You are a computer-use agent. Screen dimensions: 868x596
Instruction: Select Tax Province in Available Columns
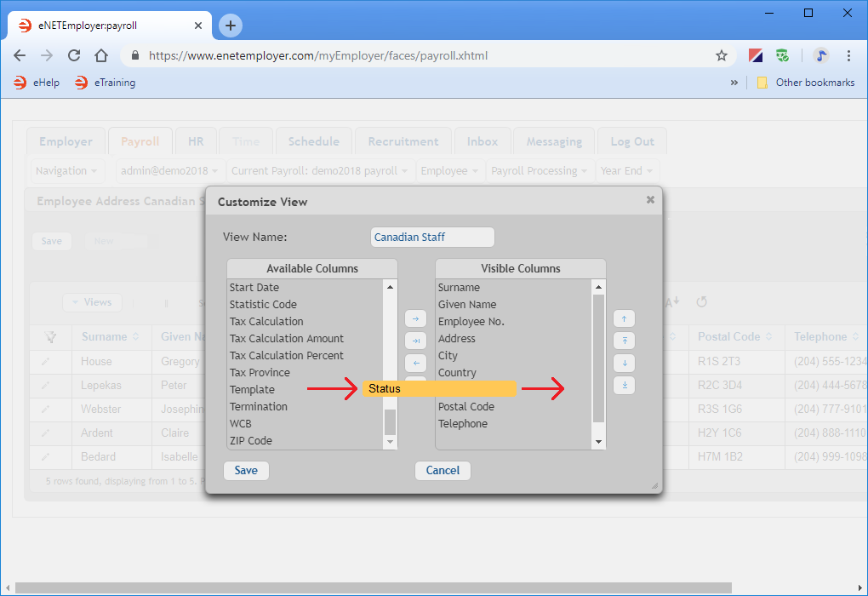260,373
